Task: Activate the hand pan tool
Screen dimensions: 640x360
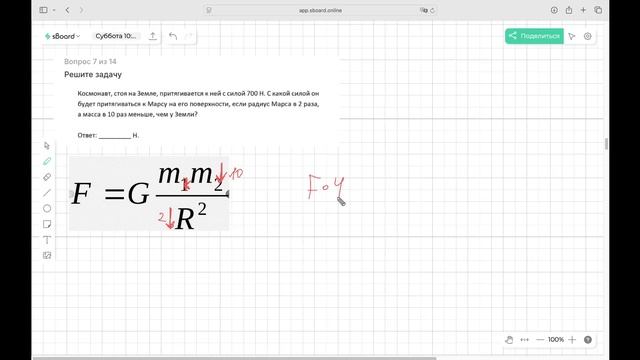Action: point(509,340)
